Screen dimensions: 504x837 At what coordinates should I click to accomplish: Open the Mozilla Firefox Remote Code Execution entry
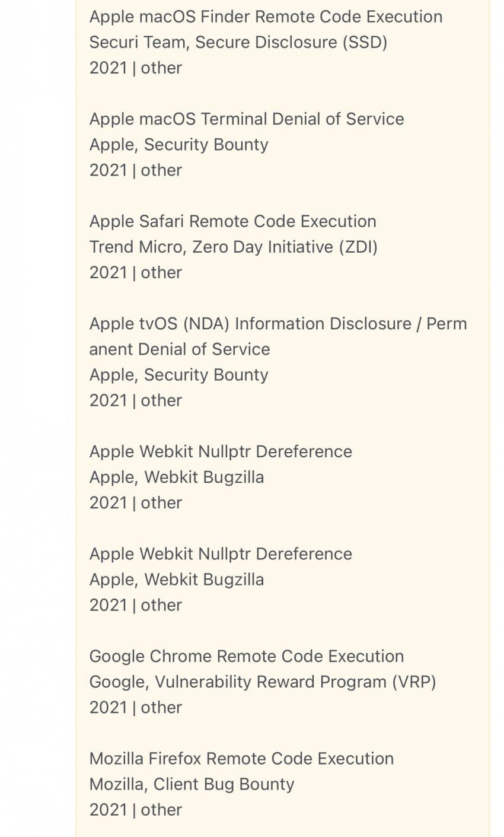[x=242, y=759]
